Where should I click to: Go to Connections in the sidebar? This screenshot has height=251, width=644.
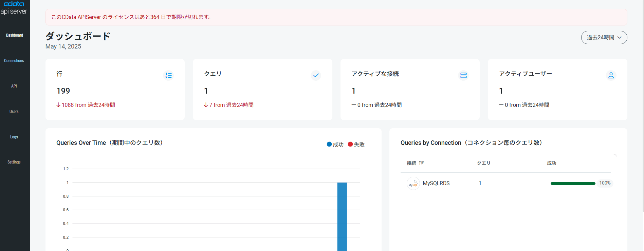pyautogui.click(x=14, y=61)
